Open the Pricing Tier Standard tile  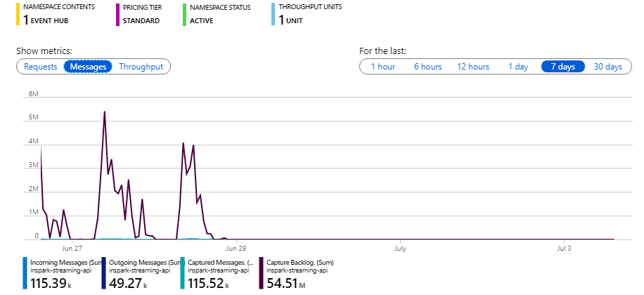point(139,14)
